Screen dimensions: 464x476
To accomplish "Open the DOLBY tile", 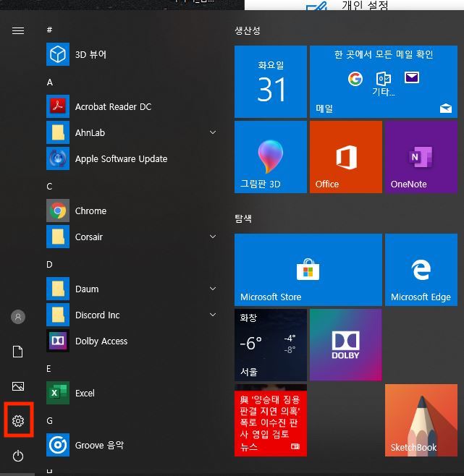I will [x=346, y=345].
